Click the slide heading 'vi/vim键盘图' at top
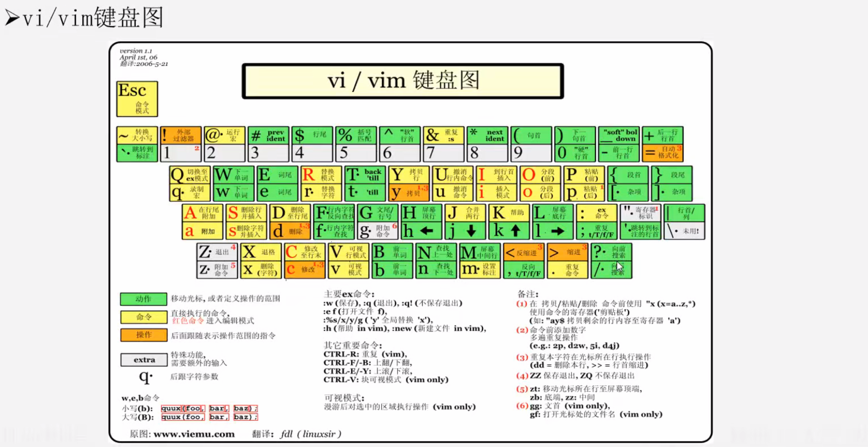 pyautogui.click(x=93, y=18)
